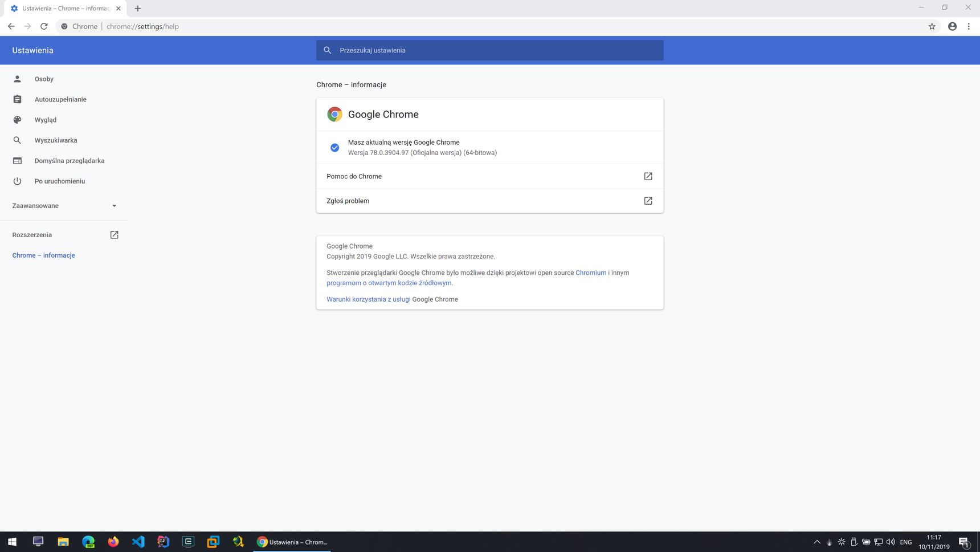This screenshot has height=552, width=980.
Task: Expand the Zaawansowane section arrow
Action: [x=114, y=206]
